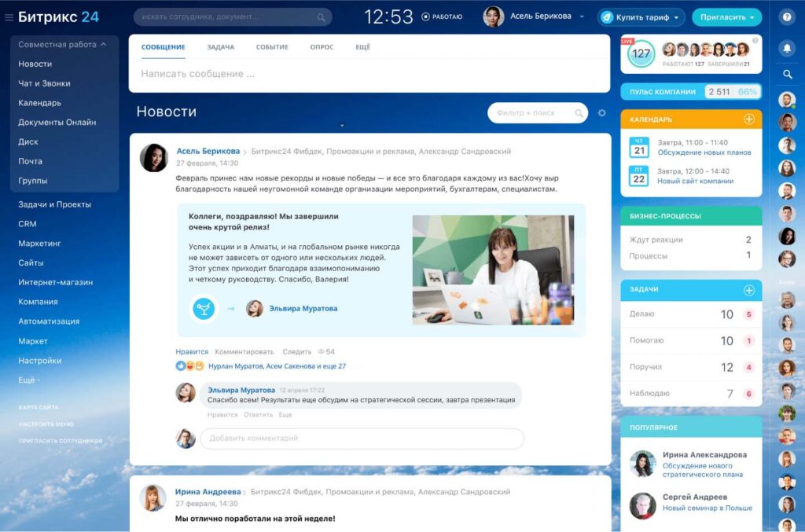805x532 pixels.
Task: Like the post with Нравится link
Action: pos(192,352)
